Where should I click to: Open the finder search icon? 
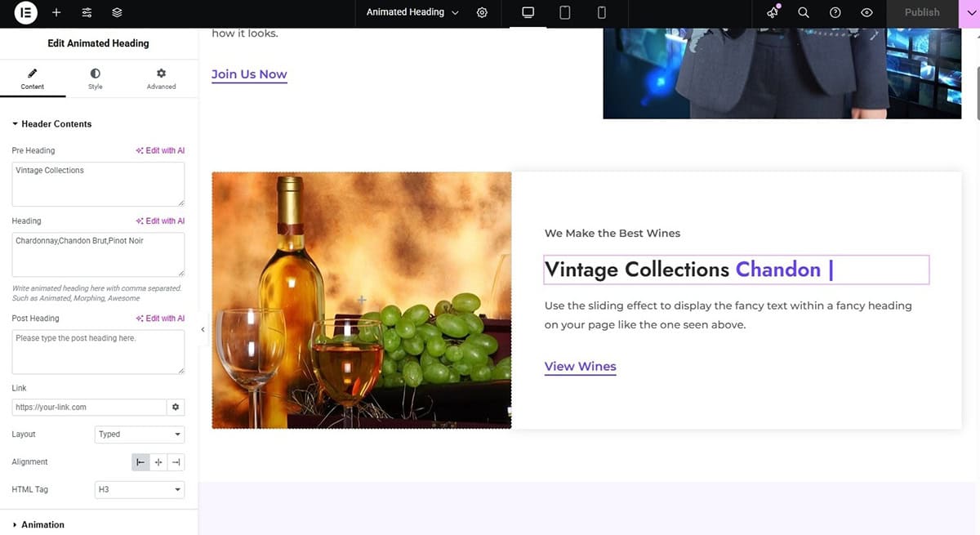[804, 12]
